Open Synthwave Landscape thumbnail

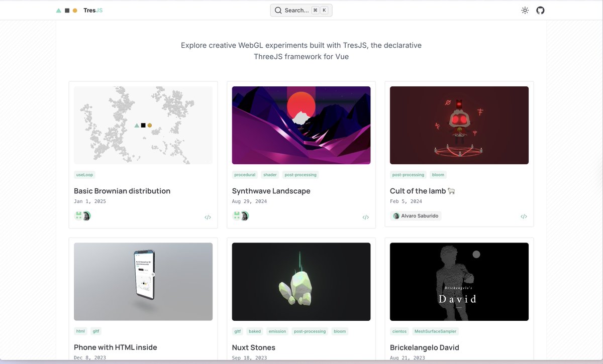[301, 125]
